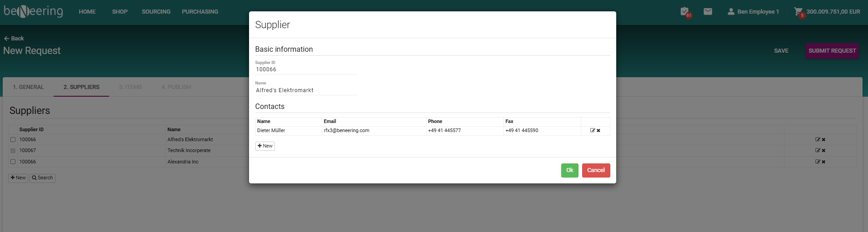Viewport: 868px width, 232px height.
Task: Select the Alexandria Inc checkbox
Action: (13, 162)
